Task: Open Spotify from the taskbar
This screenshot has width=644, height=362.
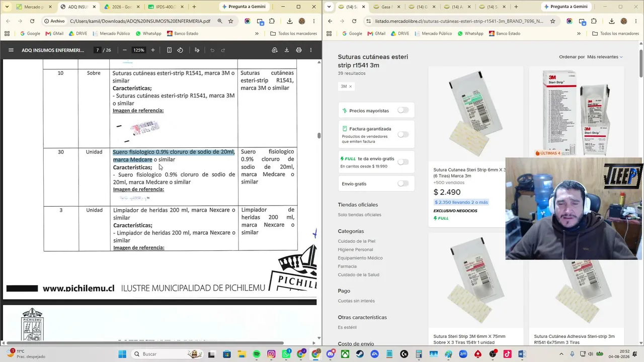Action: tap(257, 354)
